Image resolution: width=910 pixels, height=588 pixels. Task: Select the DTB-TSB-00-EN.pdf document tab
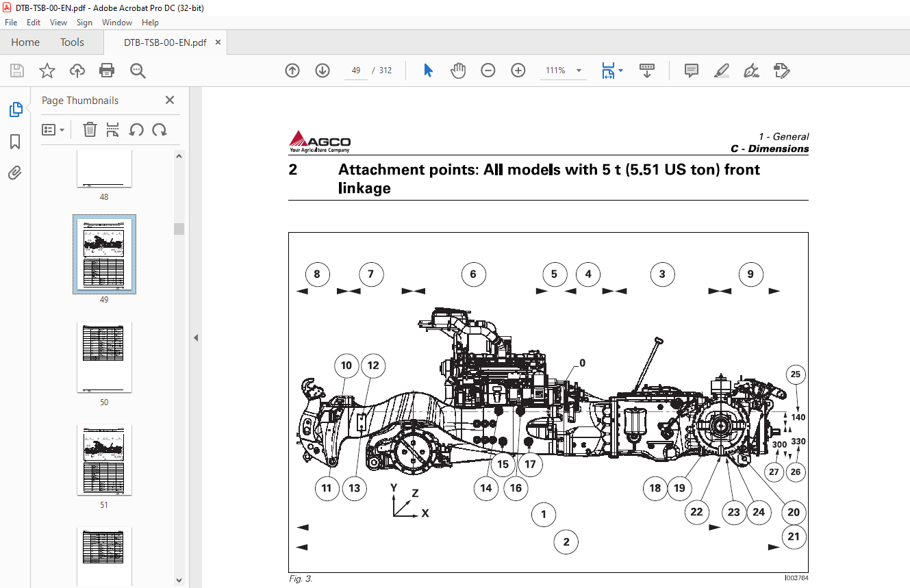tap(165, 42)
